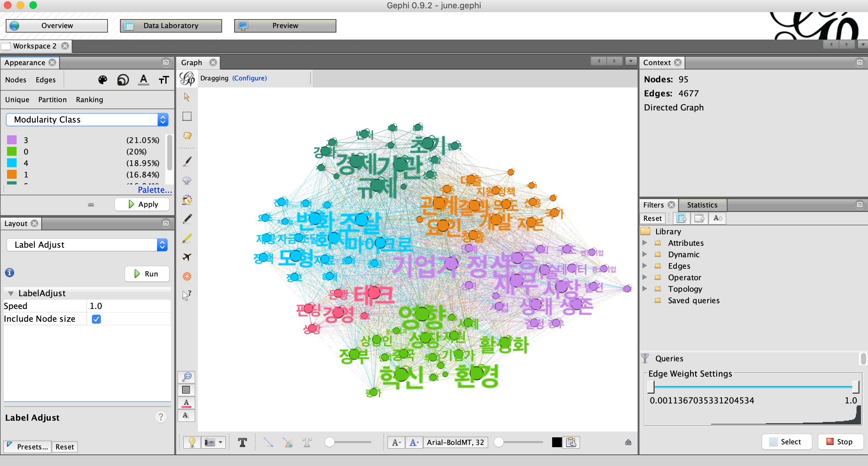Toggle show edges line icon
This screenshot has height=466, width=868.
(x=268, y=442)
